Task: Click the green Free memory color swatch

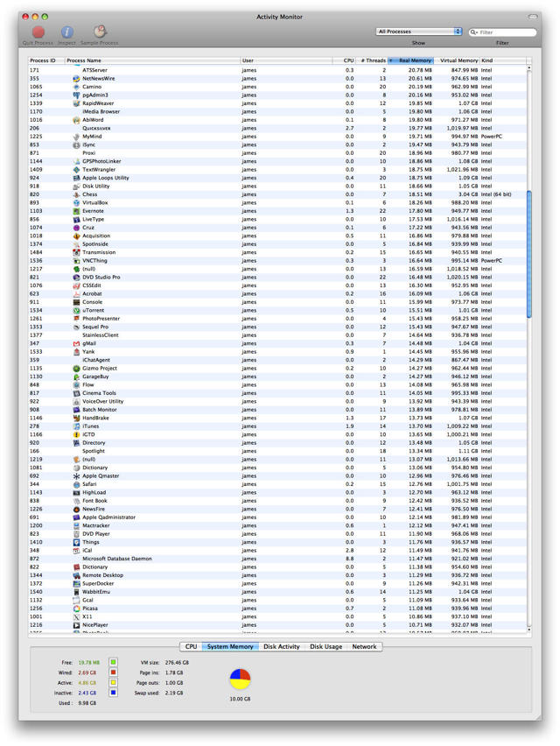Action: 114,663
